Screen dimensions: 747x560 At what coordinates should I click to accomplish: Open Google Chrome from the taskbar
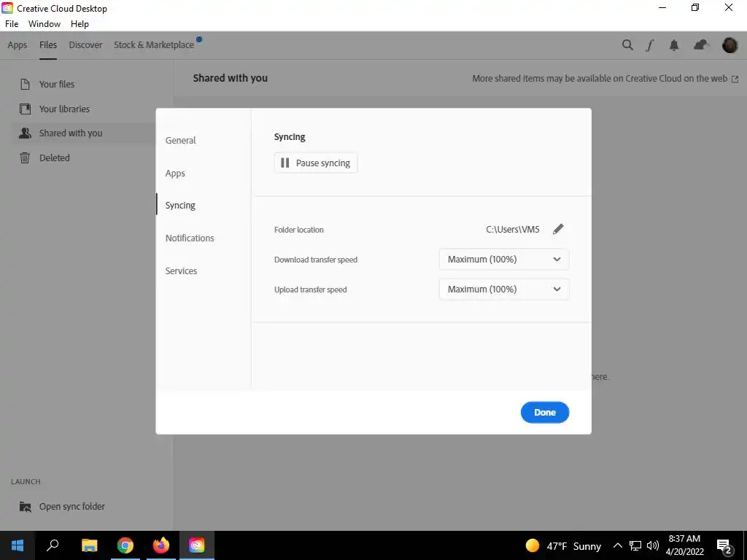coord(125,545)
